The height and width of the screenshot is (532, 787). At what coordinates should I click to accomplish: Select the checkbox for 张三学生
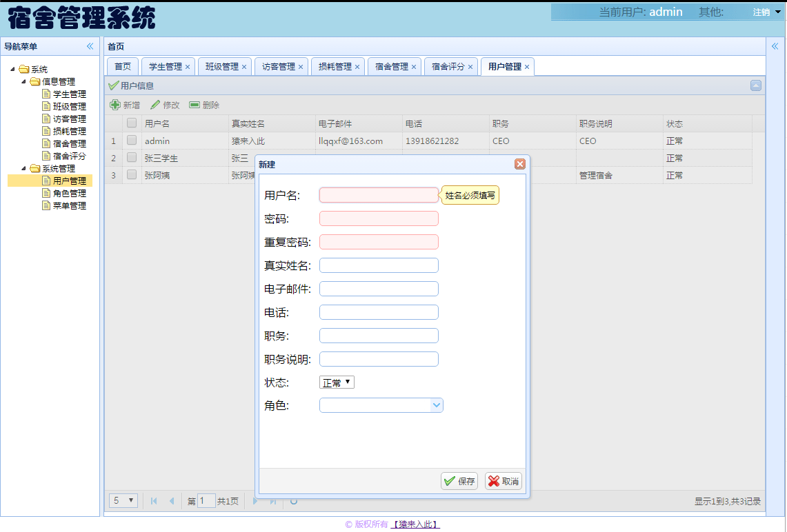[x=130, y=157]
